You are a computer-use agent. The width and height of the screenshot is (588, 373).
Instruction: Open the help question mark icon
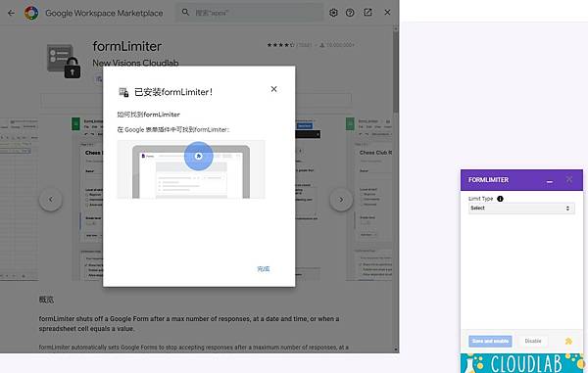[x=350, y=13]
